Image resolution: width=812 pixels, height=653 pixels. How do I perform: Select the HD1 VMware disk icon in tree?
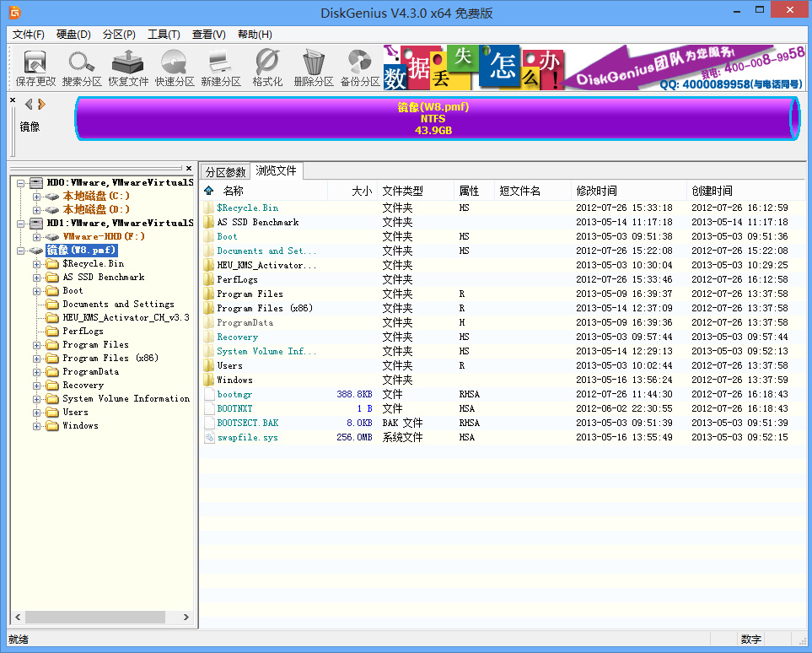pyautogui.click(x=36, y=223)
